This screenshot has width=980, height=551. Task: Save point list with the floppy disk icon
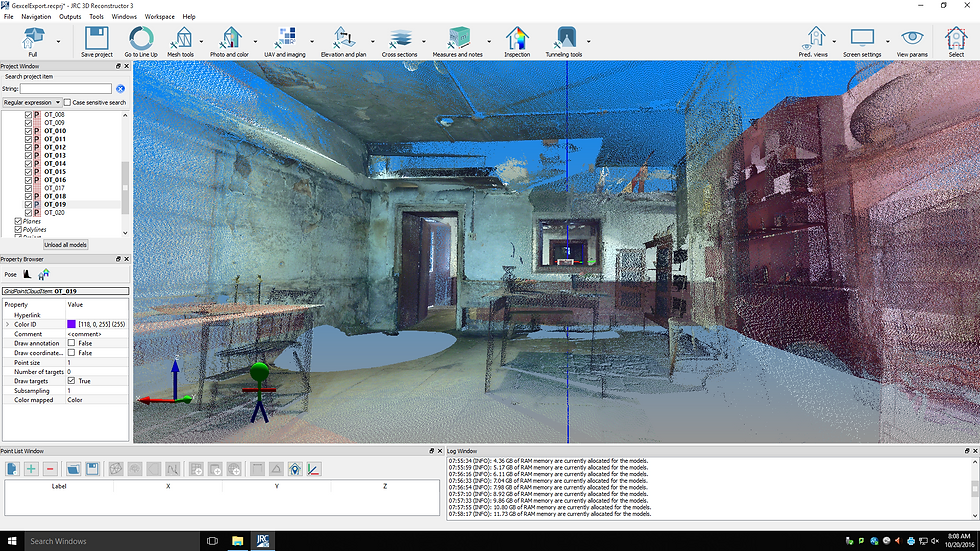[x=92, y=469]
